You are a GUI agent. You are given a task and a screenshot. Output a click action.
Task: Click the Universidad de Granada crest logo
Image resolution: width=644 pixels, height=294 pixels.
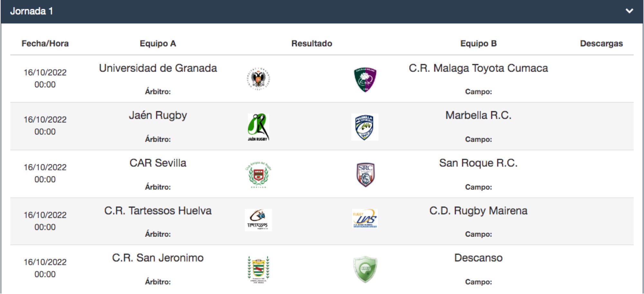258,79
